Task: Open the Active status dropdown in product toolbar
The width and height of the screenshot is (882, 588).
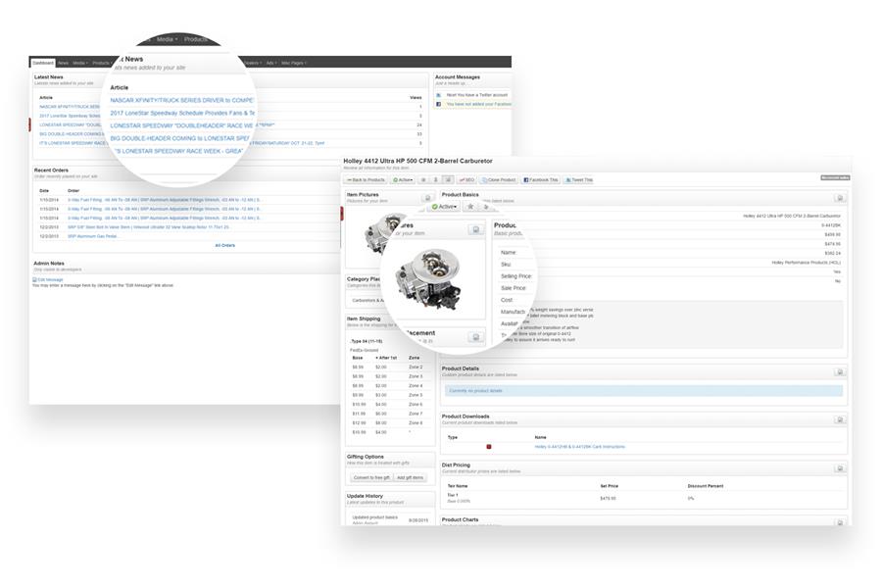Action: pyautogui.click(x=403, y=180)
